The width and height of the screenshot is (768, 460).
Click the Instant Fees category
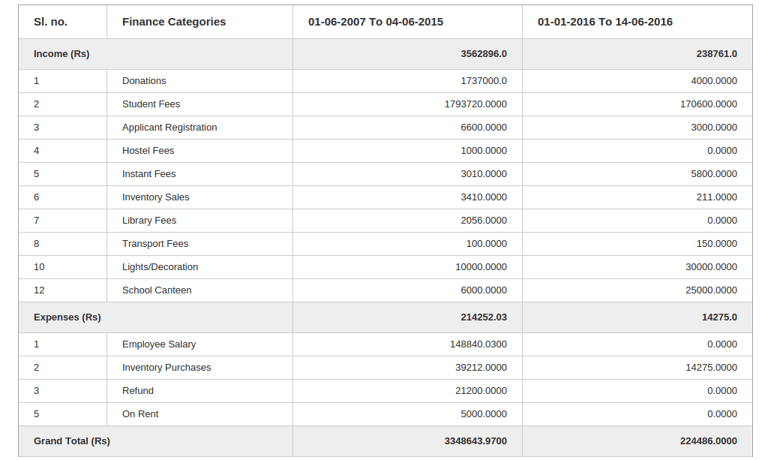(x=149, y=174)
